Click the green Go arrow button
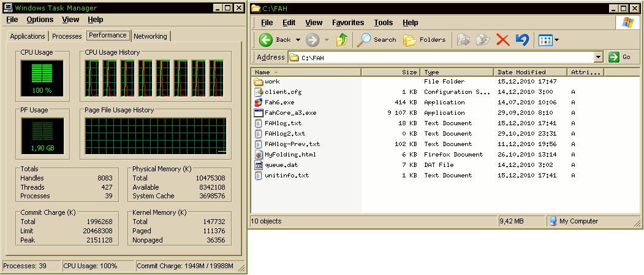 pos(613,57)
